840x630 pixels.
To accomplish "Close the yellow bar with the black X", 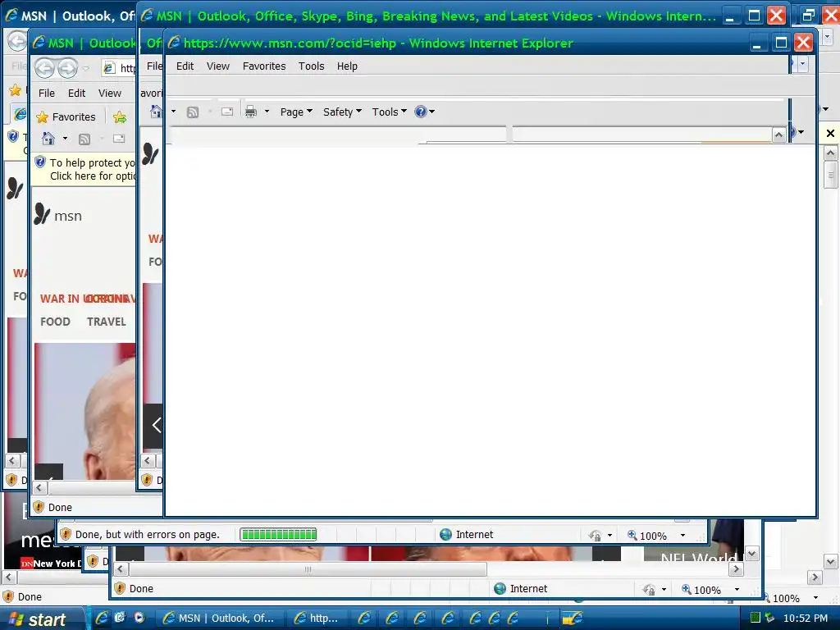I will pos(830,133).
